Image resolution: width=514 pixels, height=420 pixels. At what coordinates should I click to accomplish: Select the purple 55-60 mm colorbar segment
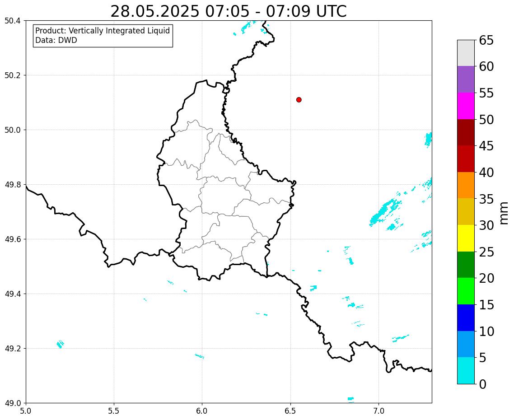point(466,79)
